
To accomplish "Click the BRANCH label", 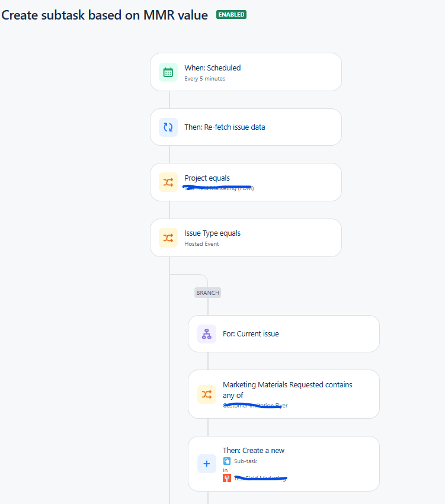I will (208, 293).
